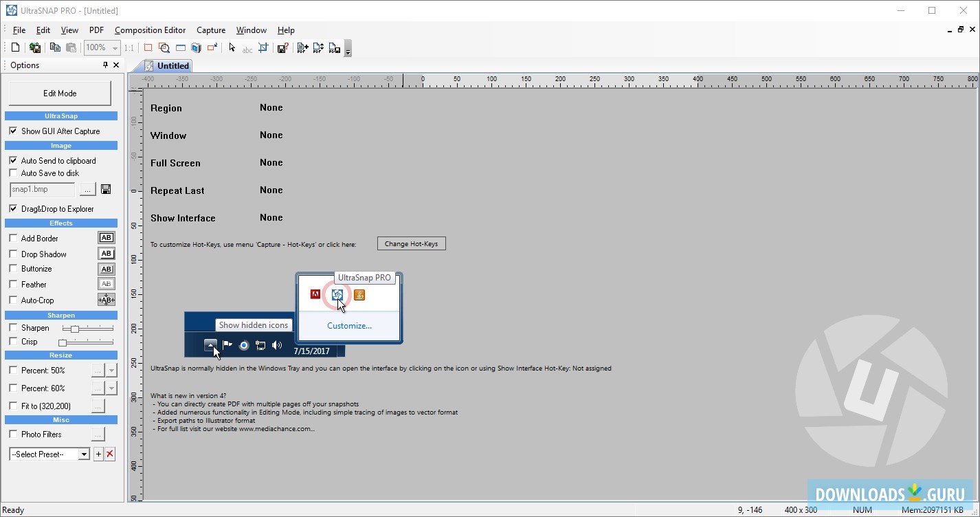Select the region capture rectangle tool
980x517 pixels.
tap(148, 47)
